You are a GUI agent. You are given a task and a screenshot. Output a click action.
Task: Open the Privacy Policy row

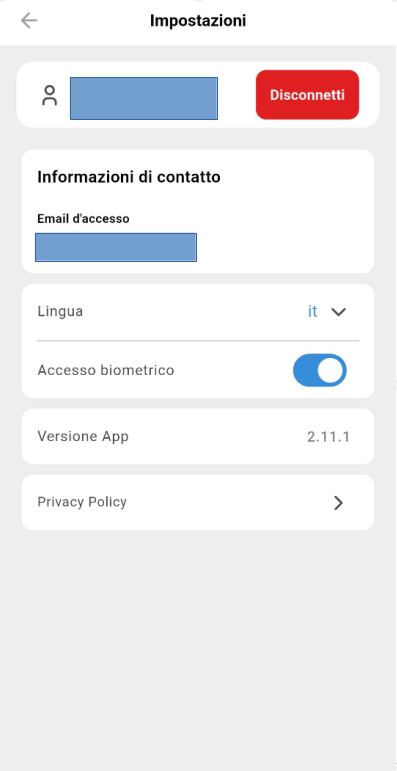(198, 503)
